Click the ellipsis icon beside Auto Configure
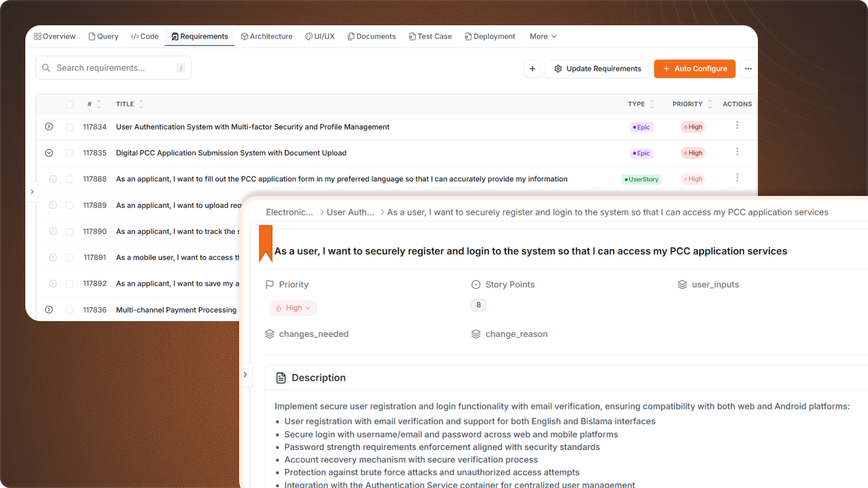 748,68
